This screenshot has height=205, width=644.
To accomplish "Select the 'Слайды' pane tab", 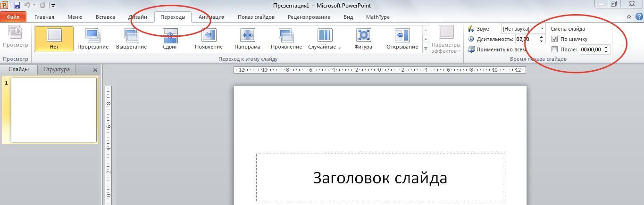I will tap(19, 69).
